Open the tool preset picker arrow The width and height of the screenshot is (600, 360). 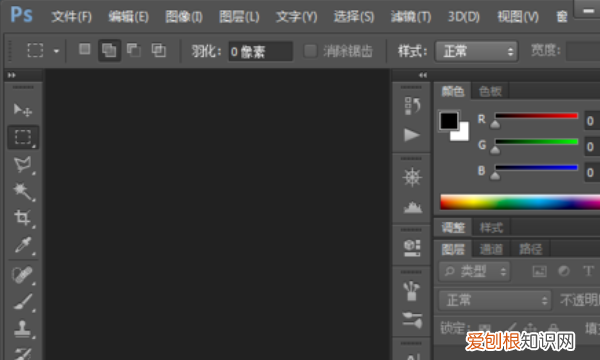click(x=56, y=50)
